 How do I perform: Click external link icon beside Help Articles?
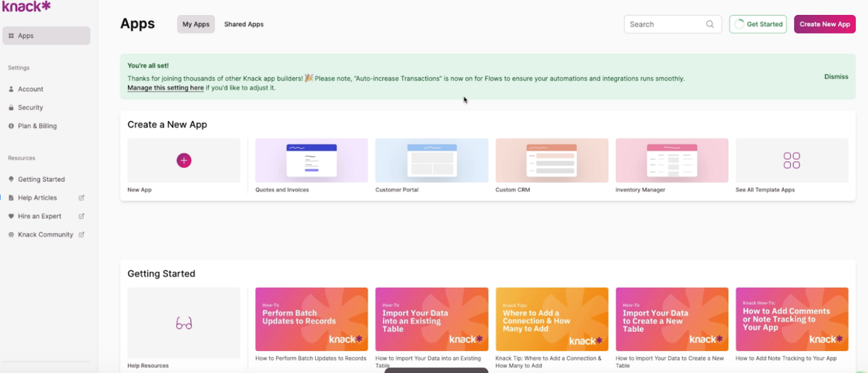click(x=82, y=198)
